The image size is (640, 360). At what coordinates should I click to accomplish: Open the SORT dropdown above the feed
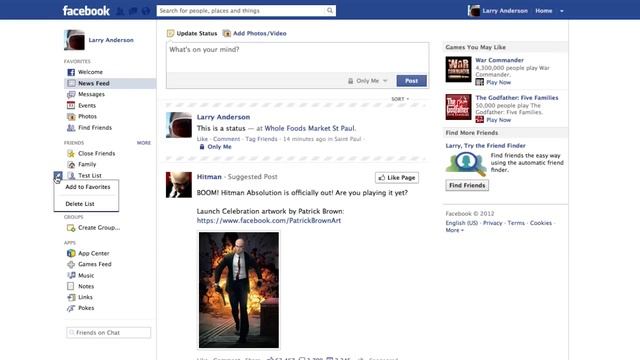coord(400,99)
